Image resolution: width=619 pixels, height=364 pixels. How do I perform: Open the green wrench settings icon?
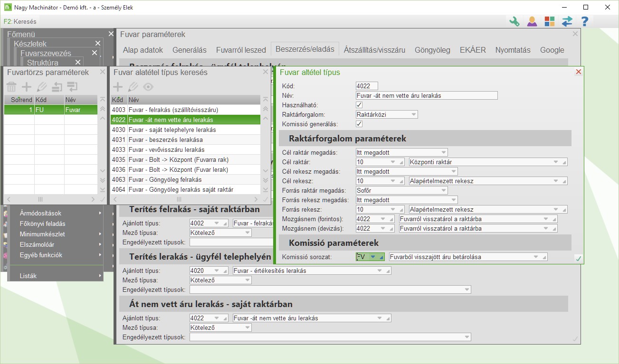tap(514, 21)
